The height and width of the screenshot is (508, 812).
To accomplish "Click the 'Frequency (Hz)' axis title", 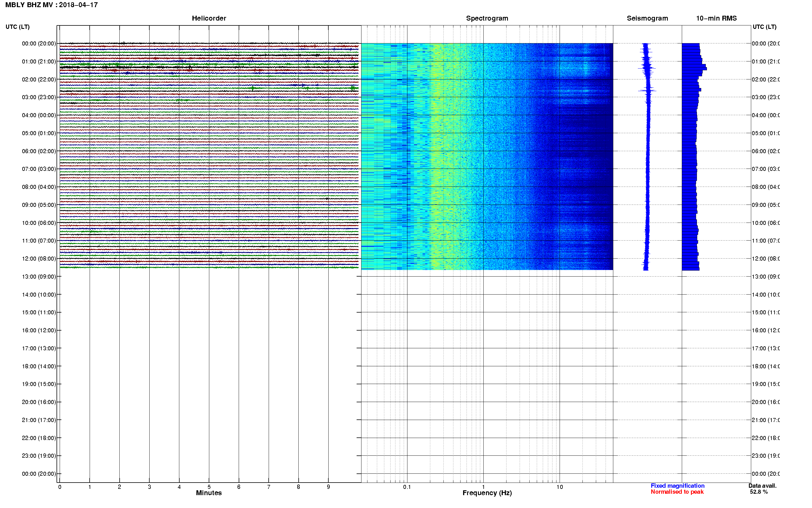I will [x=487, y=493].
